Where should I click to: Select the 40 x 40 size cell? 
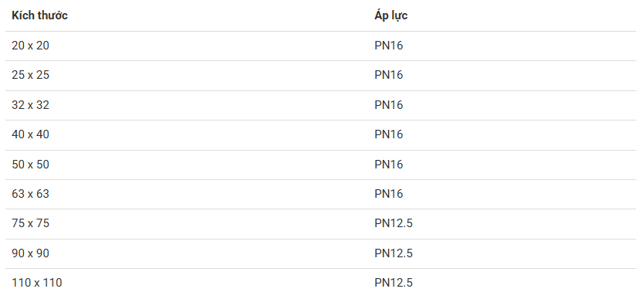point(30,134)
